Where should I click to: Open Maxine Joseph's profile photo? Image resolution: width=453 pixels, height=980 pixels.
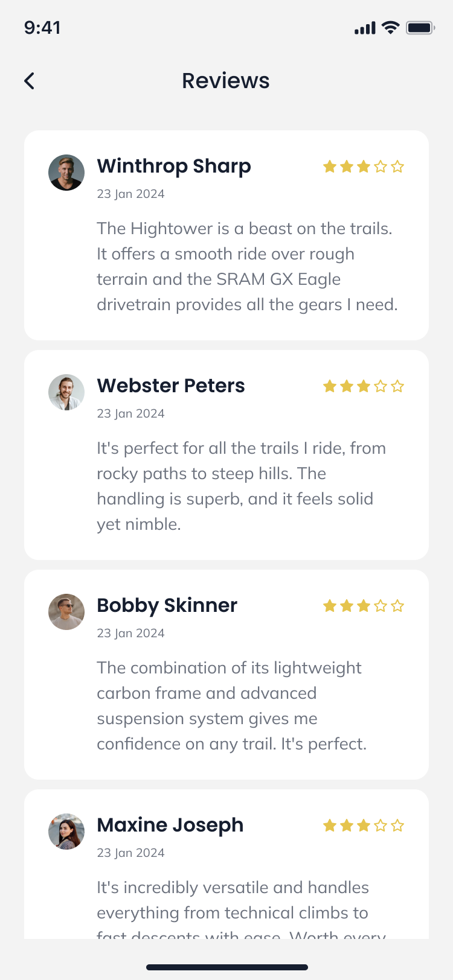[x=66, y=832]
